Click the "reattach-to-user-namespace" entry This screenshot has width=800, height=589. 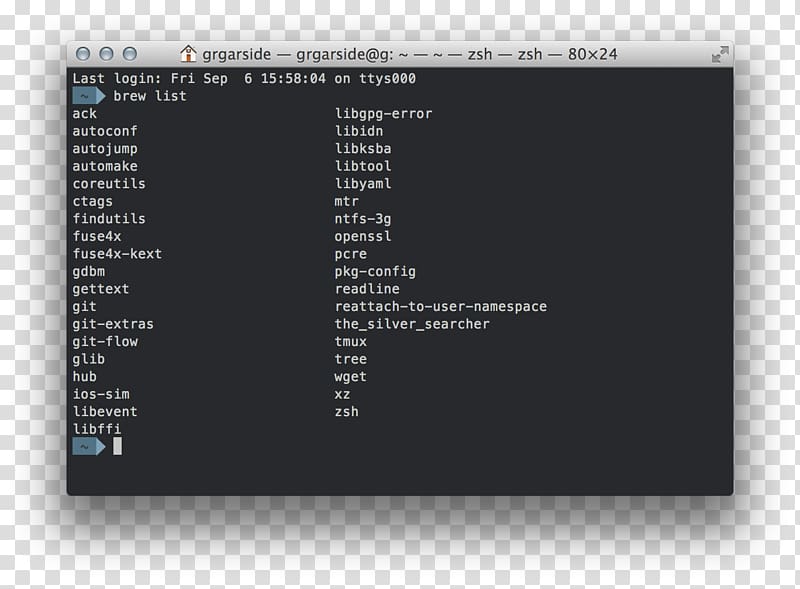[x=440, y=306]
